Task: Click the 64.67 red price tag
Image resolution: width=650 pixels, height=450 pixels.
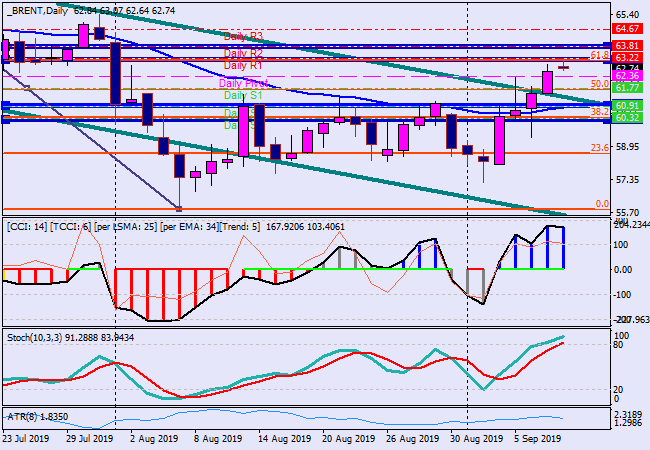Action: [x=627, y=30]
